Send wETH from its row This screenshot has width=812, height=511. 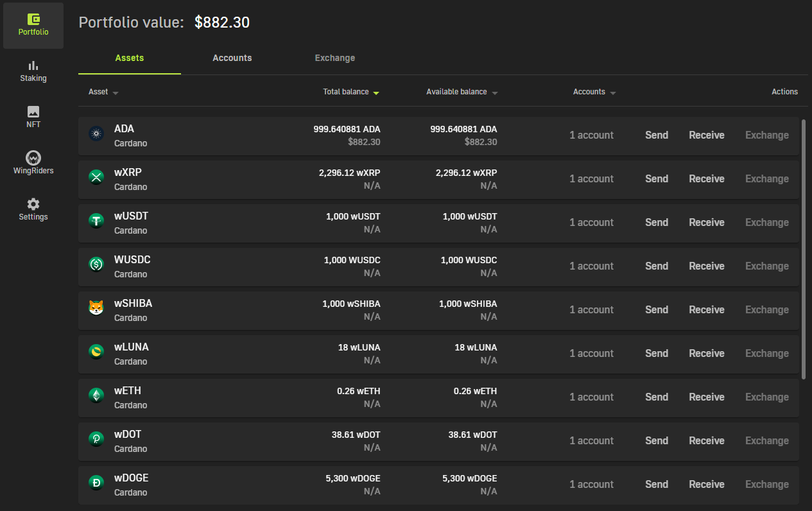pos(657,397)
